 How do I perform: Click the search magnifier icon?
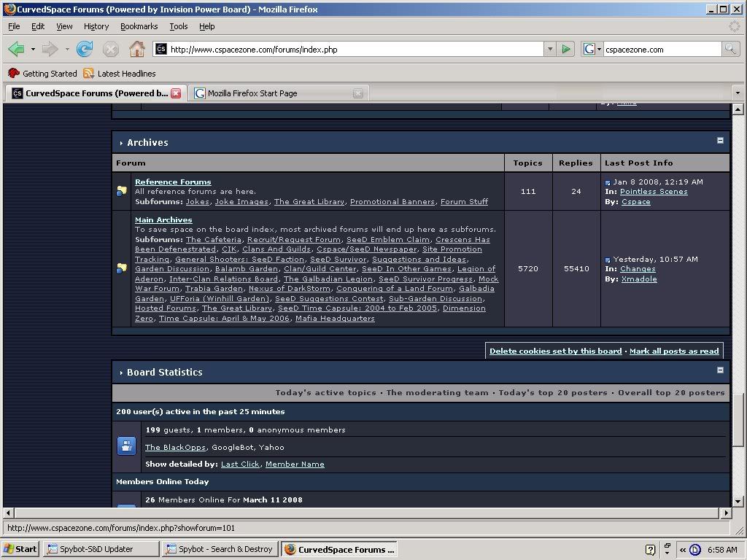pos(730,50)
